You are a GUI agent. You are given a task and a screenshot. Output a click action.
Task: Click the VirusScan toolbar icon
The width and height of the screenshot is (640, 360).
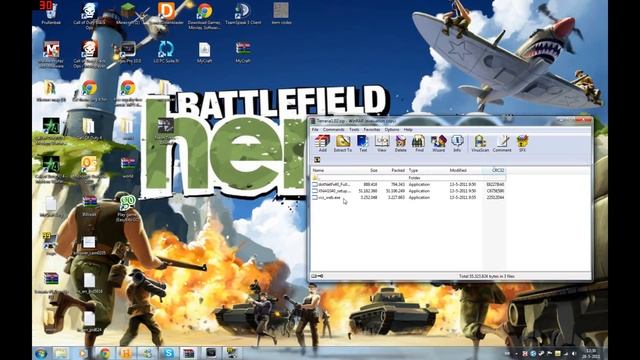point(480,144)
